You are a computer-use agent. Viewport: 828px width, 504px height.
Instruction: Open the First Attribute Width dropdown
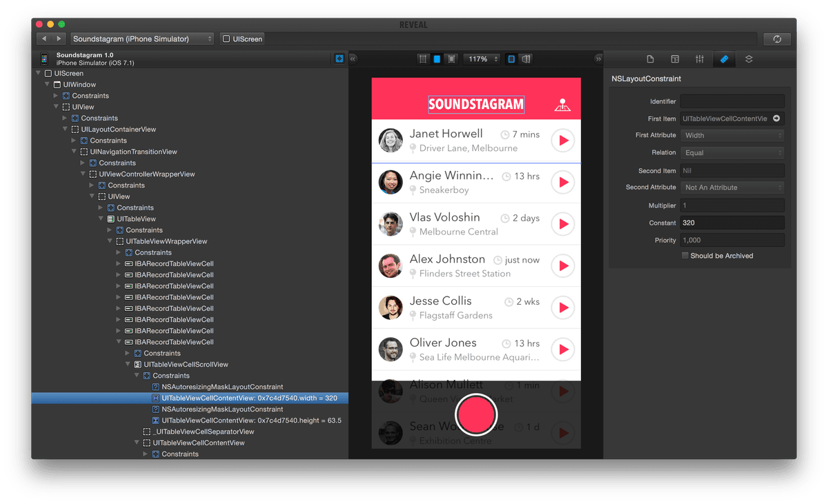tap(732, 136)
